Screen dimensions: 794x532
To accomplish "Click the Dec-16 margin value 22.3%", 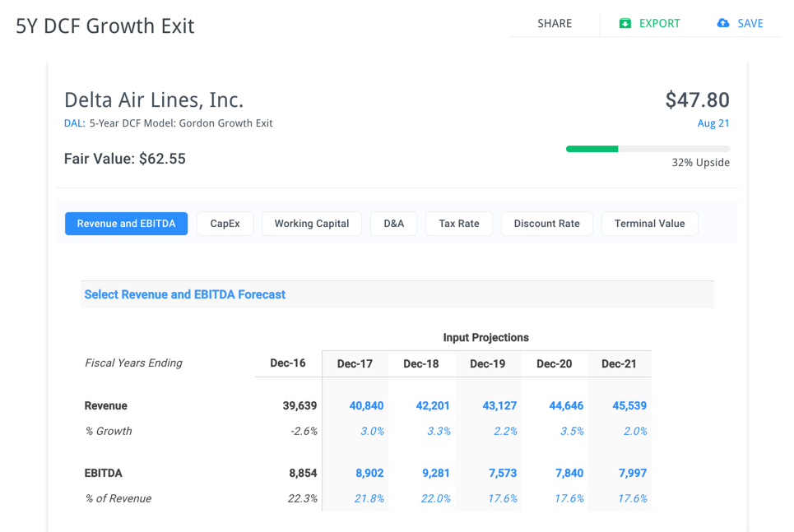I will 302,498.
